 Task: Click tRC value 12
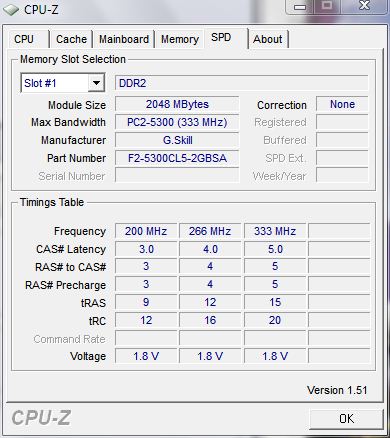[x=146, y=320]
